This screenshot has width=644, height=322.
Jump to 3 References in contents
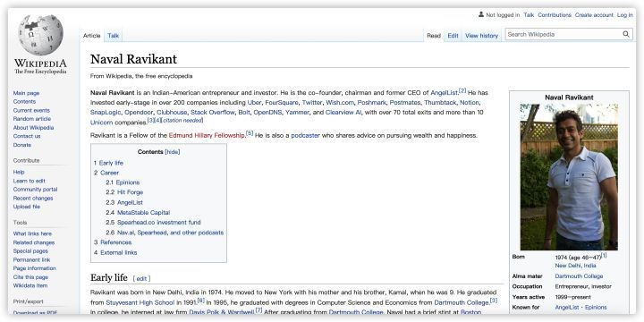tap(113, 242)
